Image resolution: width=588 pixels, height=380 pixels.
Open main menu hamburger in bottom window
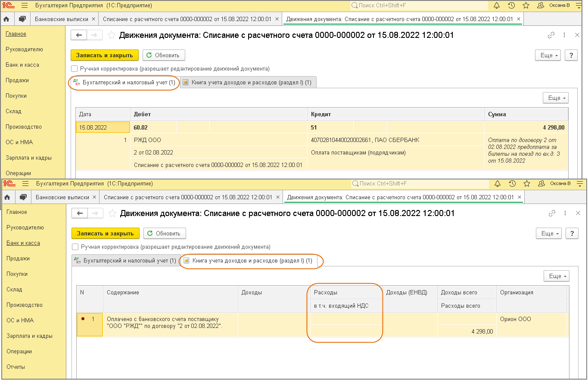[25, 184]
